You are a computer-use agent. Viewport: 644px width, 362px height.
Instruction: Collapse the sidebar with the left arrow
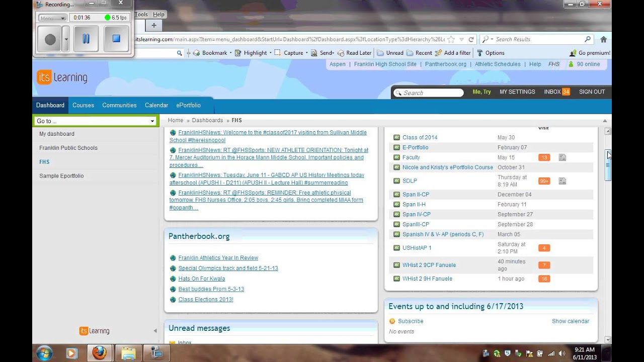(155, 331)
